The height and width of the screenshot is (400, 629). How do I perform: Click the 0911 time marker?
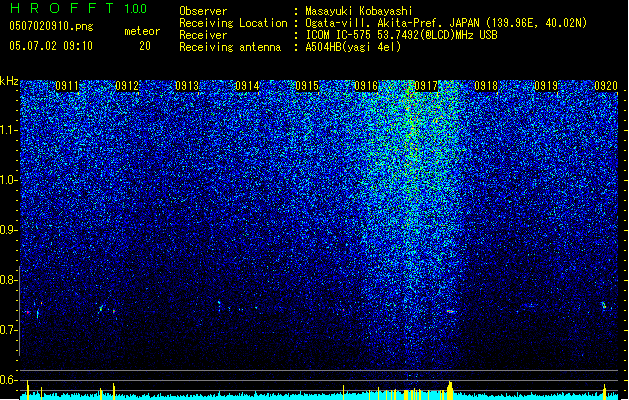pos(67,85)
